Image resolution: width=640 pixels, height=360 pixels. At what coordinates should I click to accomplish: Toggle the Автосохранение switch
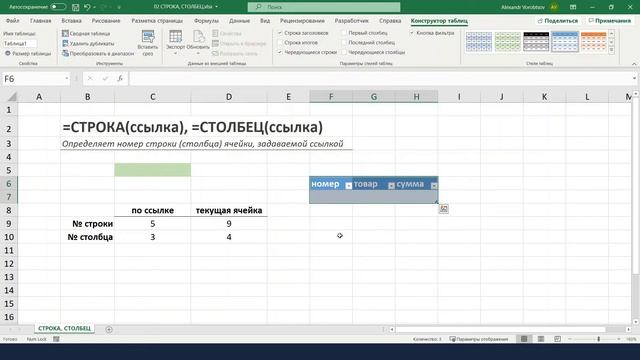(58, 7)
